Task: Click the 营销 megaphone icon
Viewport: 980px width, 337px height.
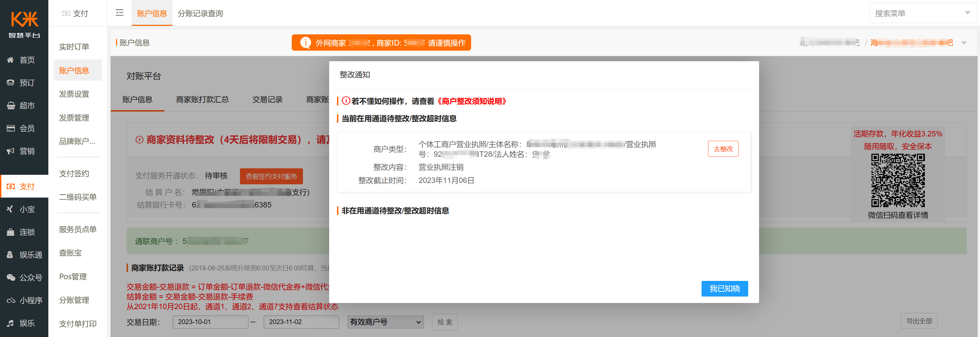Action: 11,151
